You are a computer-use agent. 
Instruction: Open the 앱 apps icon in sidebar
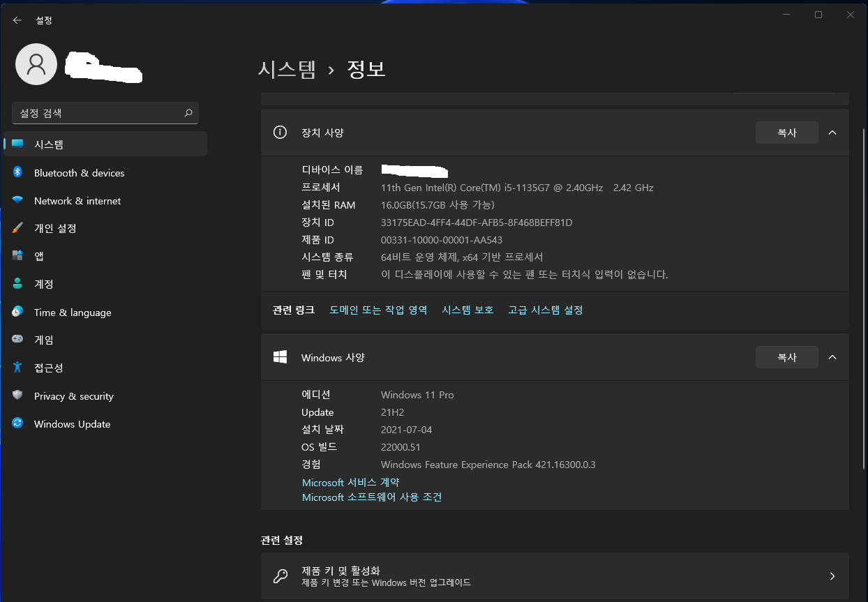(17, 256)
